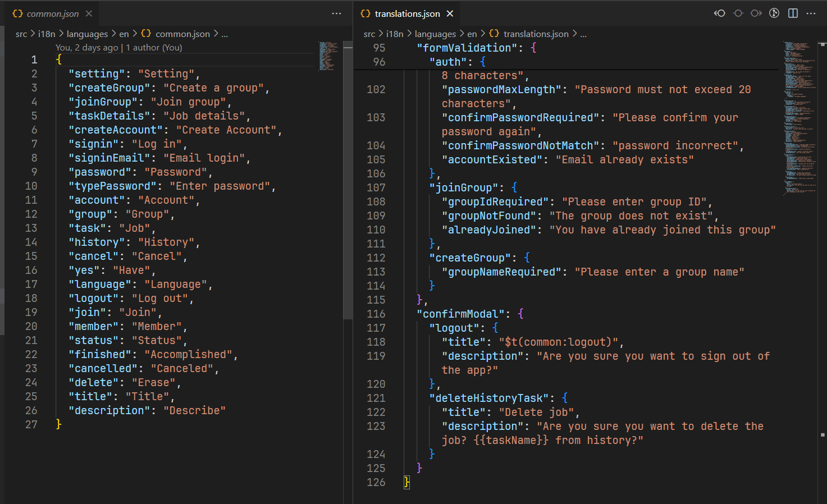Screen dimensions: 827x504
Task: Open trailing '...' breadcrumb in translations.json editor
Action: (x=583, y=34)
